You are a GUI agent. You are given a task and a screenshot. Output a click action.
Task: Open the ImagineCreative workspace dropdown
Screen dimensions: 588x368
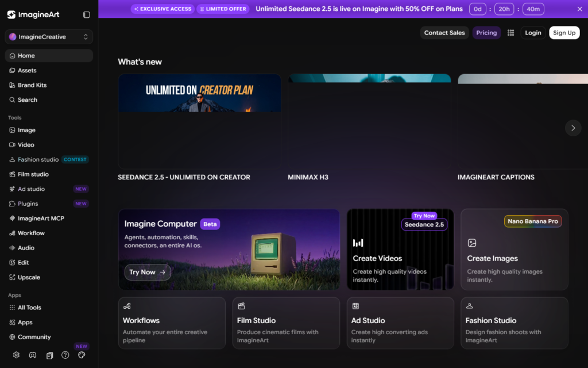(x=49, y=37)
